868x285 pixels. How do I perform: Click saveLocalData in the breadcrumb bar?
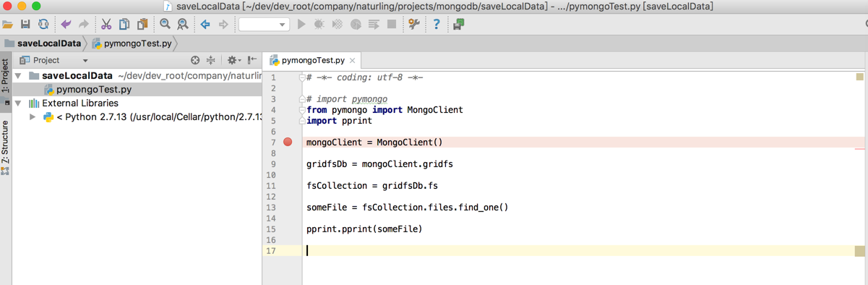click(x=49, y=43)
